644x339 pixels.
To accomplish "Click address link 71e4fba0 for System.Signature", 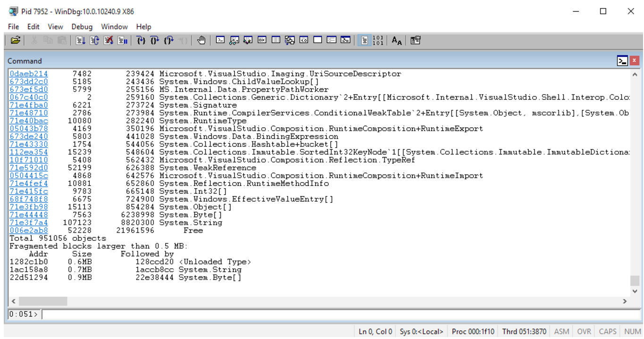I will pyautogui.click(x=29, y=105).
